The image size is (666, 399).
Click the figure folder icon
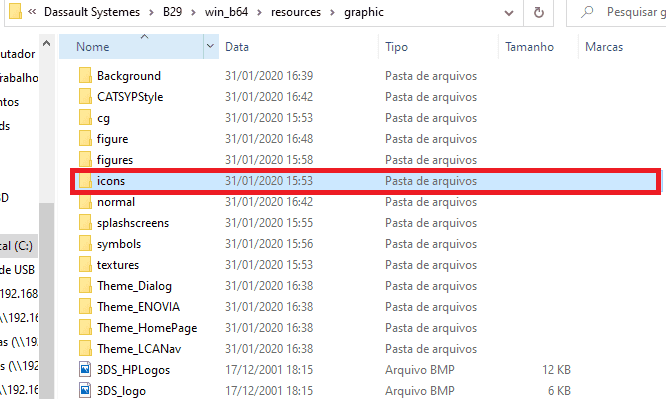[85, 139]
